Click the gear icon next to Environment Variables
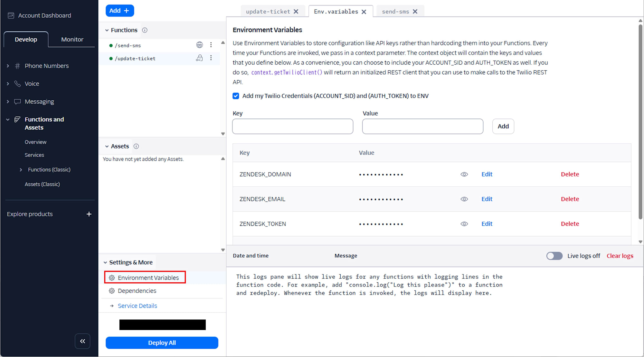Viewport: 644px width, 357px height. point(112,278)
